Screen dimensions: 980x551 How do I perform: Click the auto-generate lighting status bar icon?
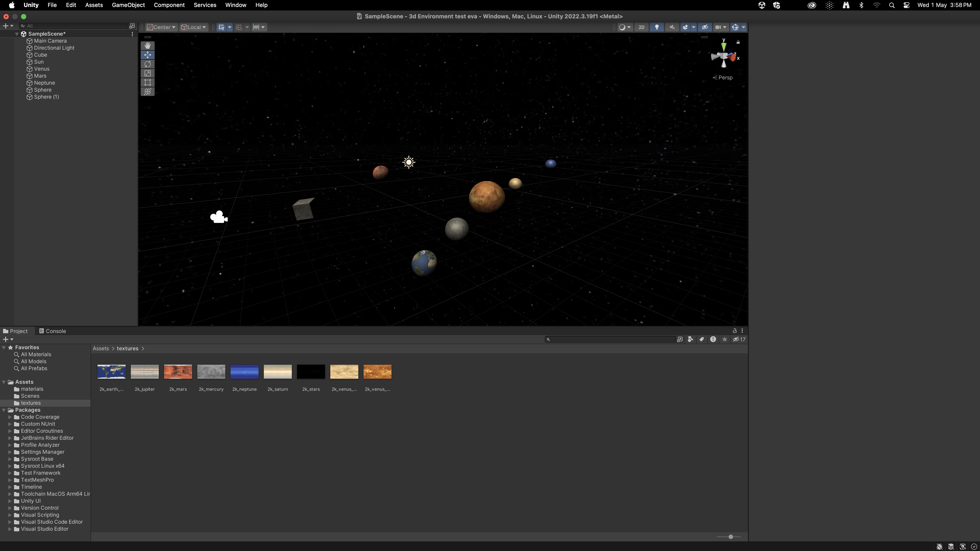pos(962,546)
